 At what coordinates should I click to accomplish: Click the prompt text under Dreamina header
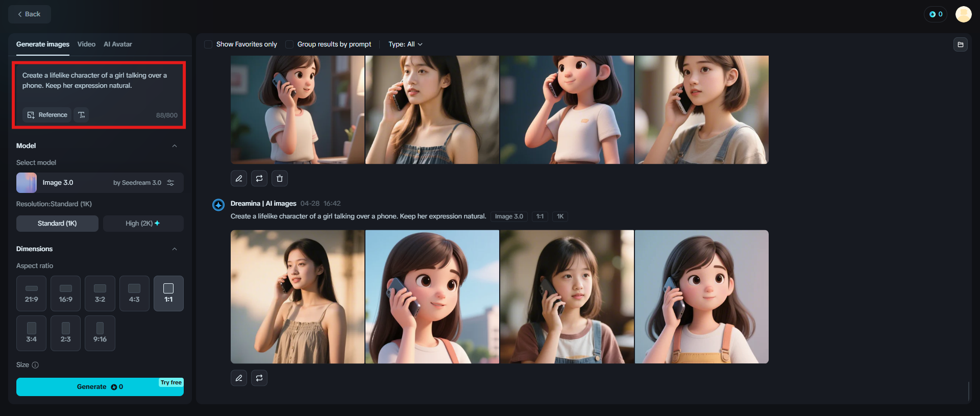pyautogui.click(x=358, y=216)
